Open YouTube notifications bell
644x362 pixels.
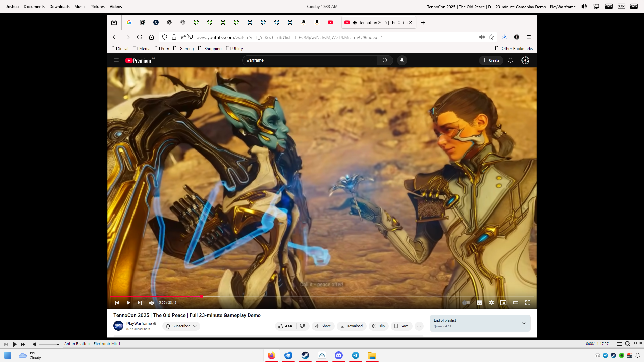(511, 60)
